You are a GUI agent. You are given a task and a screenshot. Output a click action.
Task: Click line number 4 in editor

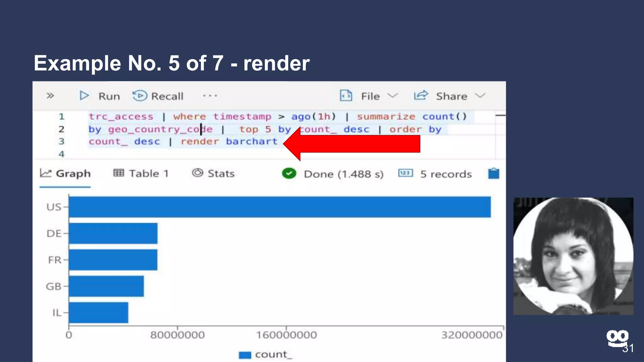tap(61, 154)
